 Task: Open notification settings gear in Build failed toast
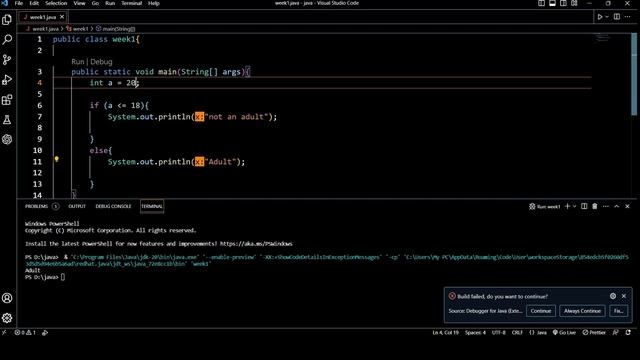click(613, 296)
